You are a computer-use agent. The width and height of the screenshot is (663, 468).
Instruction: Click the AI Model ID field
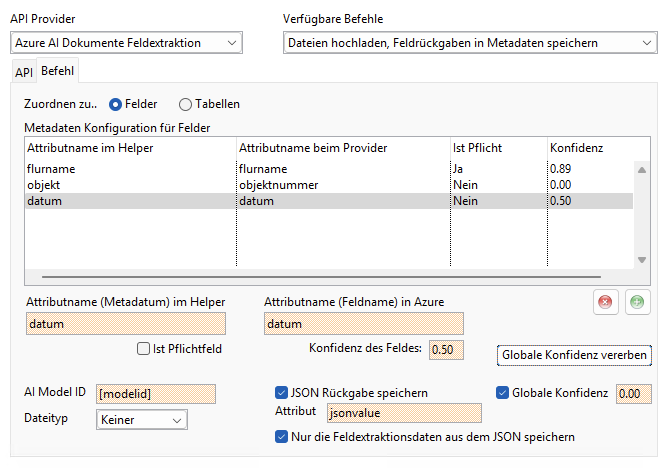[x=155, y=395]
